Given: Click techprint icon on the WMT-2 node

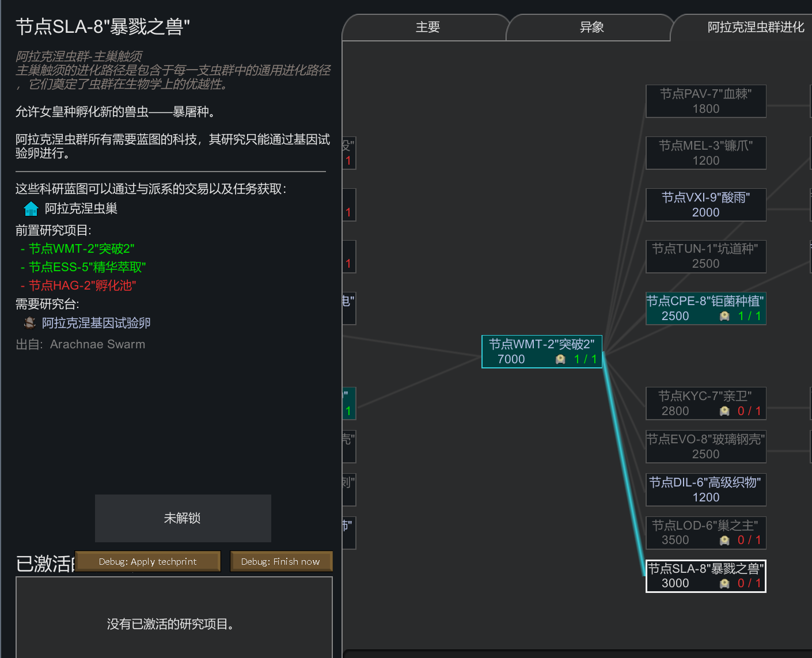Looking at the screenshot, I should click(x=560, y=359).
